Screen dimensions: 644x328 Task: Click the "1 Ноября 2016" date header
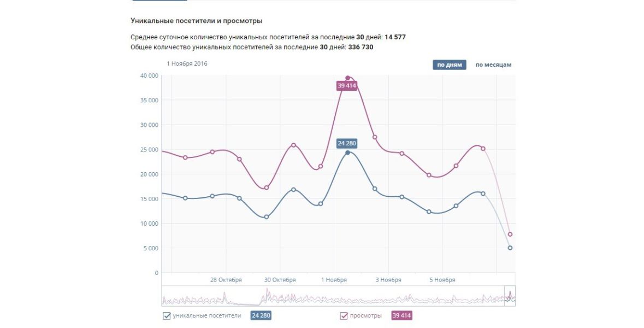pyautogui.click(x=187, y=63)
